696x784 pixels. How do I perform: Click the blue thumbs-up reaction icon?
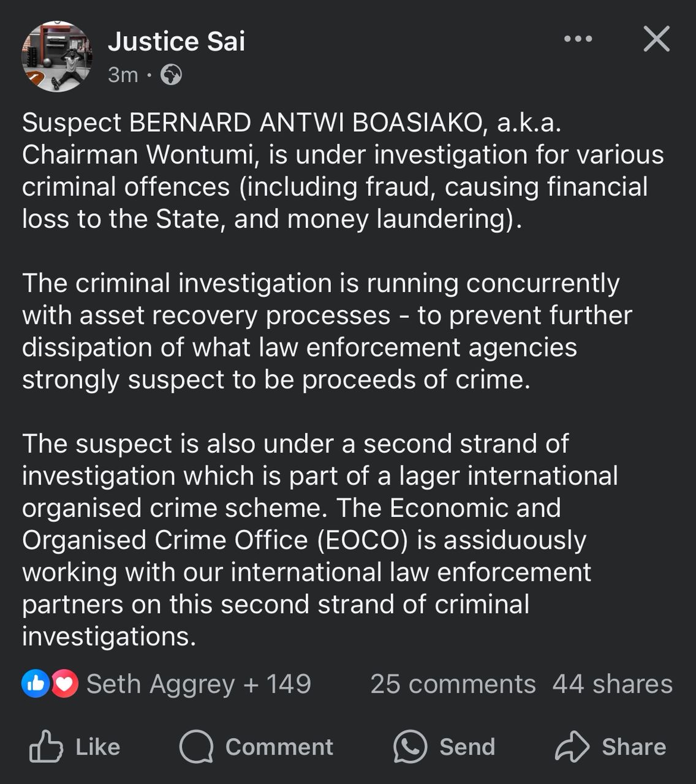click(36, 684)
